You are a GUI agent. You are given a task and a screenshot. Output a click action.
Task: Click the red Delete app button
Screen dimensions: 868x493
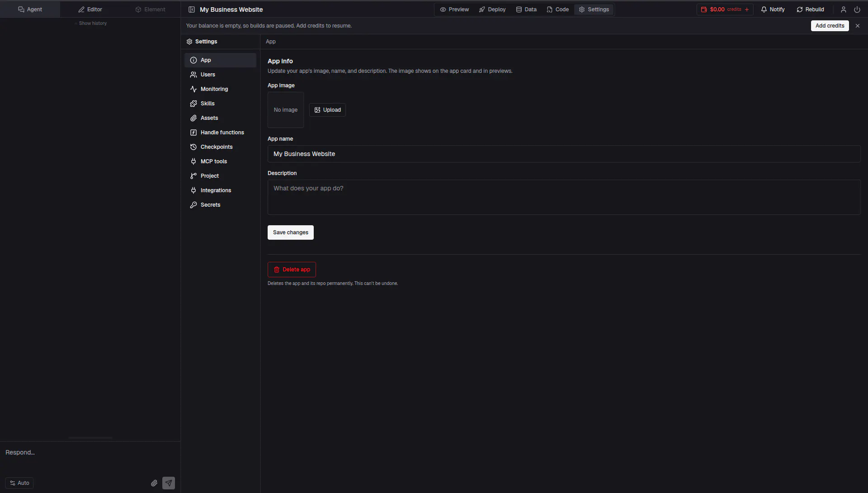tap(292, 270)
